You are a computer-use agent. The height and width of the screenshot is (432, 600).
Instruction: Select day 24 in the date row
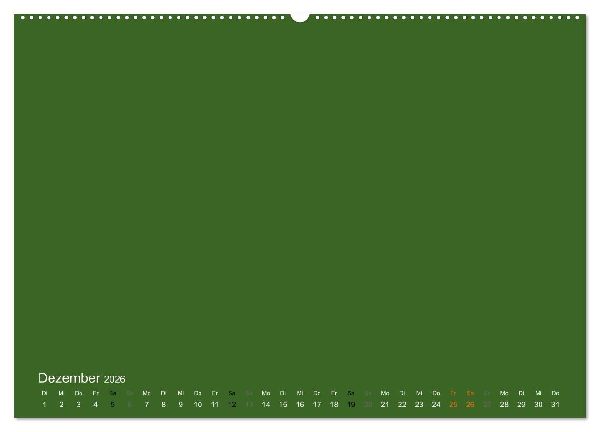coord(436,404)
